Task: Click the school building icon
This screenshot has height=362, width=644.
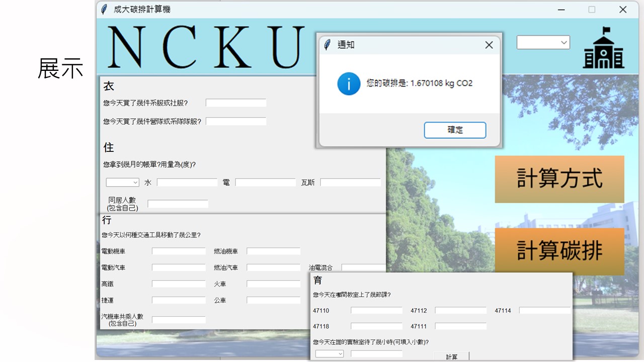Action: [x=603, y=48]
